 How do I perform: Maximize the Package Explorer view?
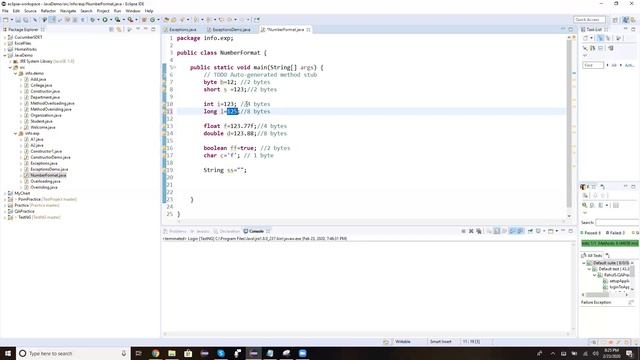coord(153,29)
